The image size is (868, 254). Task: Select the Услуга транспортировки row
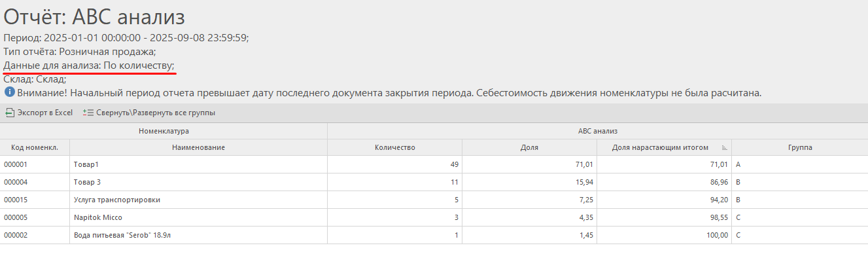tap(434, 200)
